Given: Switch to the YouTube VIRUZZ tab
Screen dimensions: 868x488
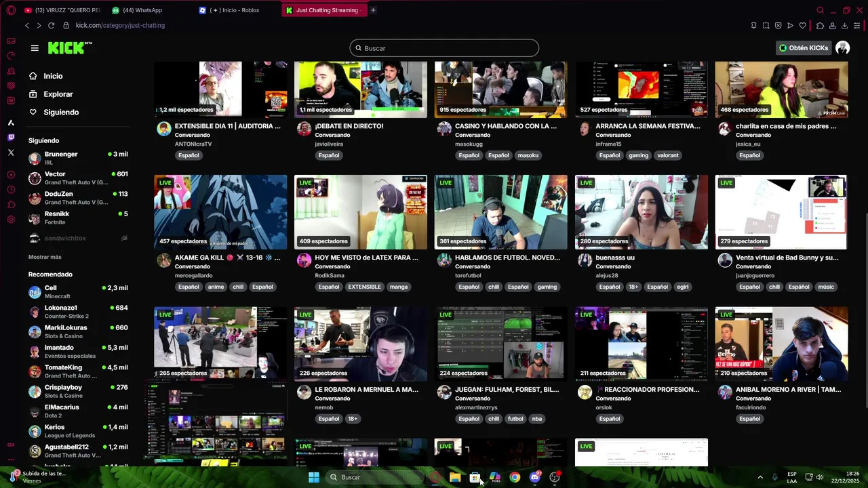Looking at the screenshot, I should [x=62, y=10].
